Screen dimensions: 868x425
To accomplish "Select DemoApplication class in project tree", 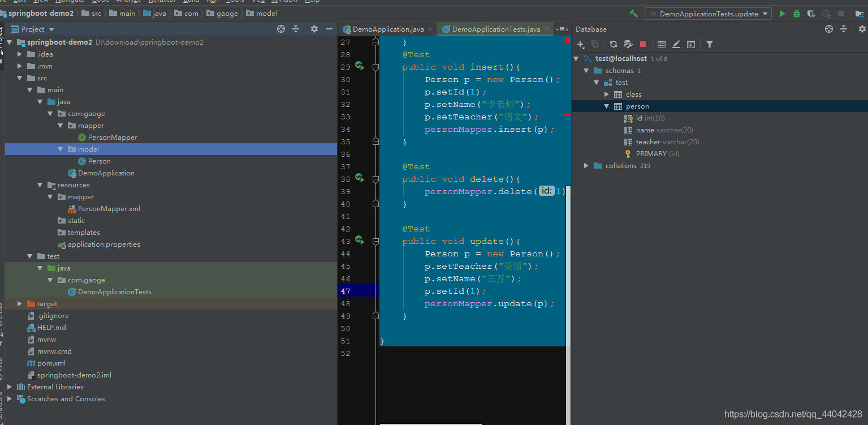I will (106, 173).
